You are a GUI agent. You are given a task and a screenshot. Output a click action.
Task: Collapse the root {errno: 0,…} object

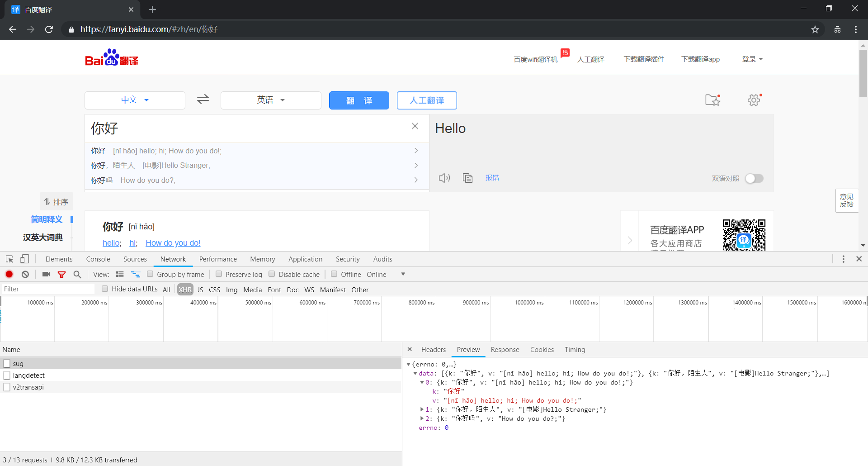[x=408, y=364]
